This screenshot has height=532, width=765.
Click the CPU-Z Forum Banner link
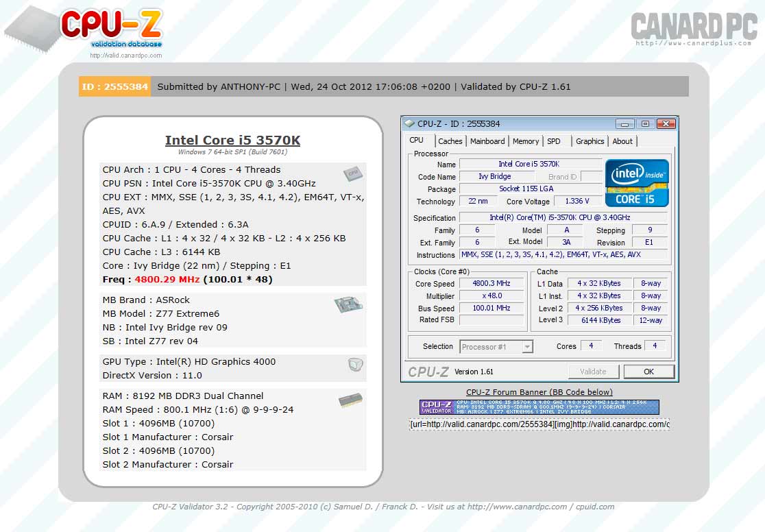[539, 392]
